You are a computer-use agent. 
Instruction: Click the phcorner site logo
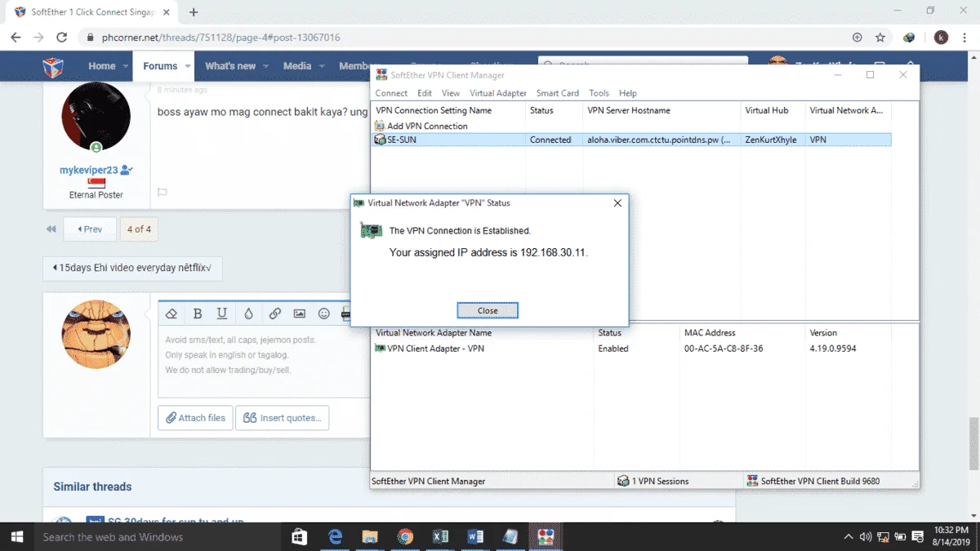pos(53,66)
